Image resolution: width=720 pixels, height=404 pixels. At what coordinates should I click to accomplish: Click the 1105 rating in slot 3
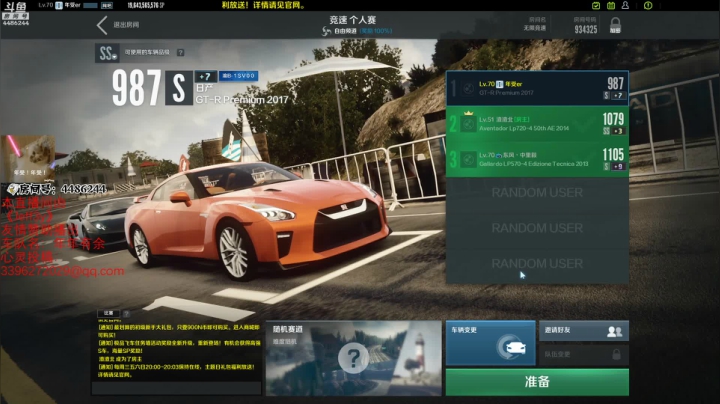pyautogui.click(x=613, y=155)
